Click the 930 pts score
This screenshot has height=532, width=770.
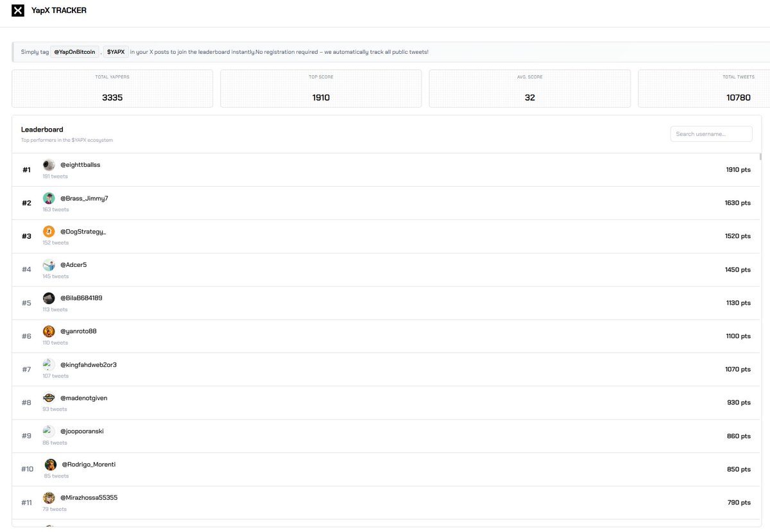tap(739, 403)
